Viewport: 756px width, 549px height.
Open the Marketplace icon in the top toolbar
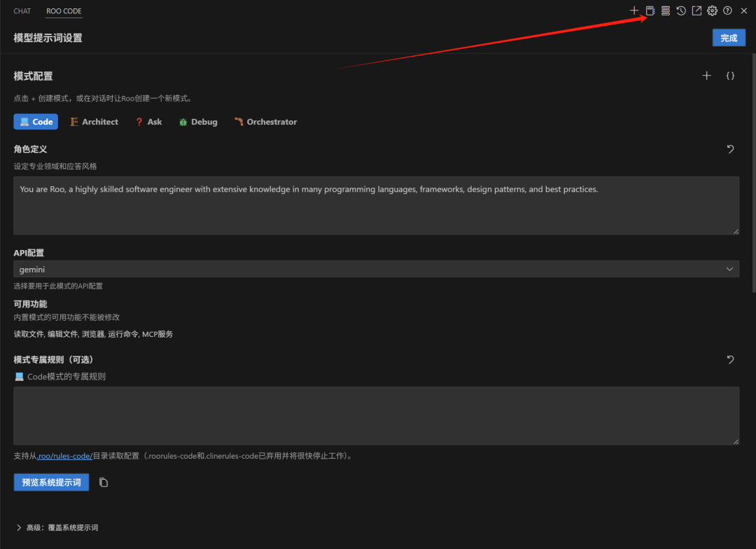[x=650, y=11]
